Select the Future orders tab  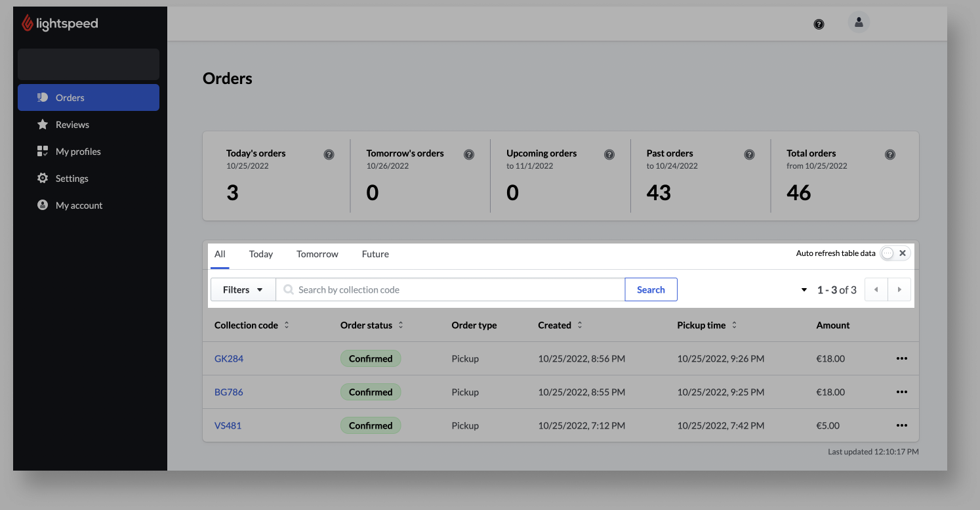click(375, 254)
